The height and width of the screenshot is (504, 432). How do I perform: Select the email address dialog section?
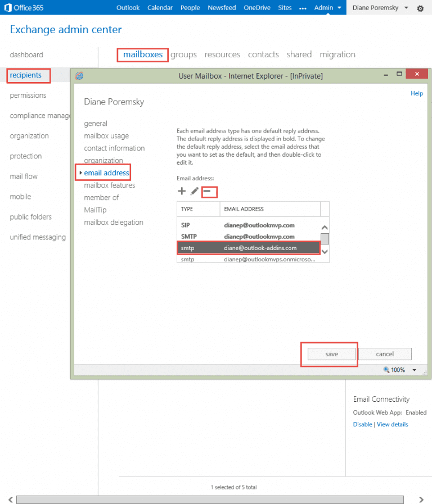tap(106, 173)
